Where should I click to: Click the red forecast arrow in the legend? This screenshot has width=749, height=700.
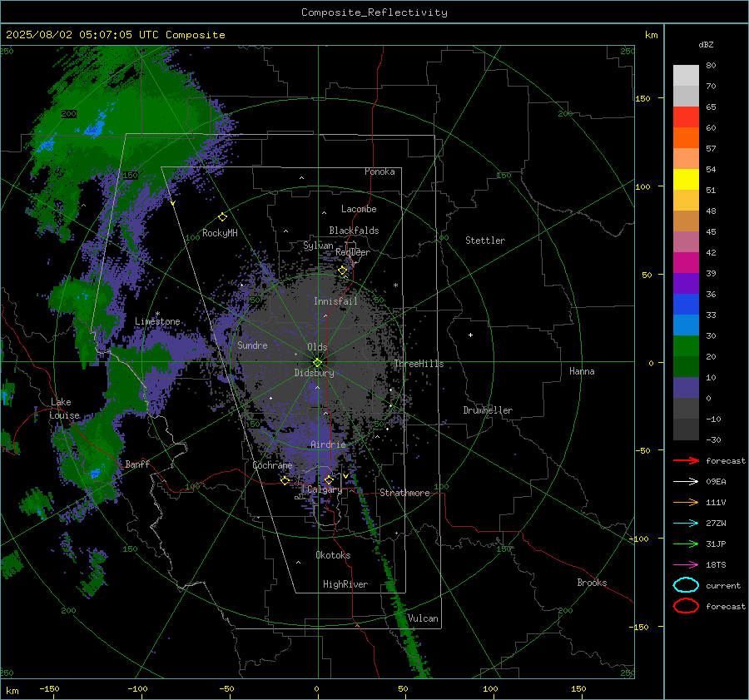686,460
